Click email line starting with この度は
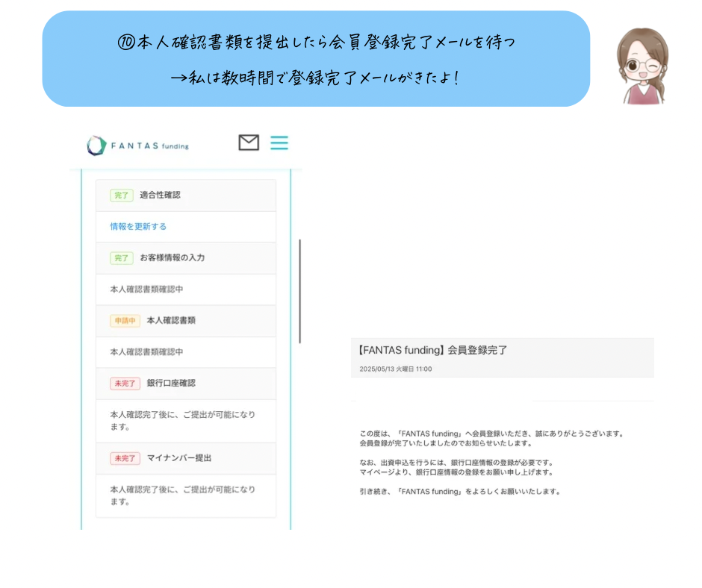 pyautogui.click(x=491, y=434)
